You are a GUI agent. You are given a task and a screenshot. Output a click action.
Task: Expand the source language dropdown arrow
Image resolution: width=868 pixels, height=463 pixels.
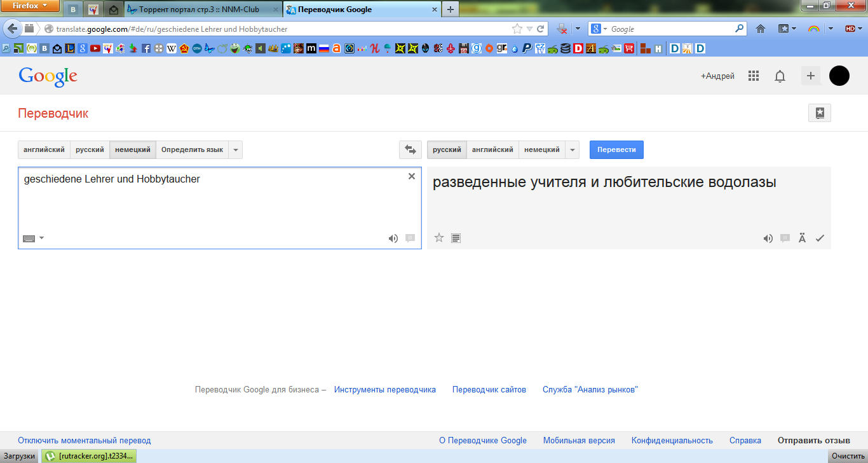tap(236, 150)
